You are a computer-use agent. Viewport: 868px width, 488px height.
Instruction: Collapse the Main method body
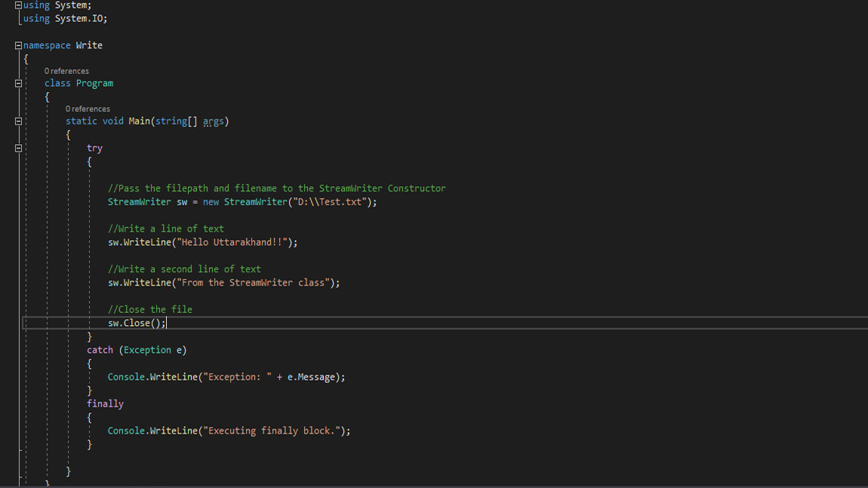click(x=17, y=121)
